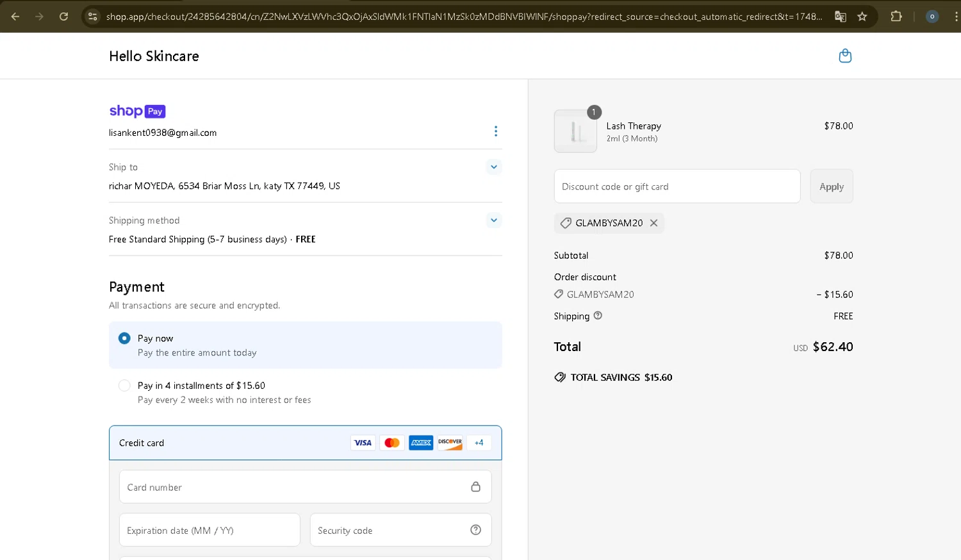Focus the Card number field
This screenshot has height=560, width=961.
pos(305,487)
